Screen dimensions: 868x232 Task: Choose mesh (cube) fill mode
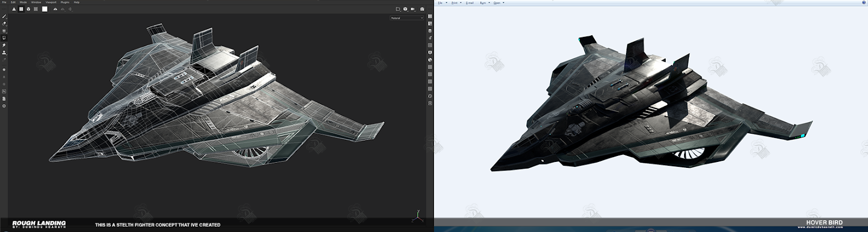29,9
